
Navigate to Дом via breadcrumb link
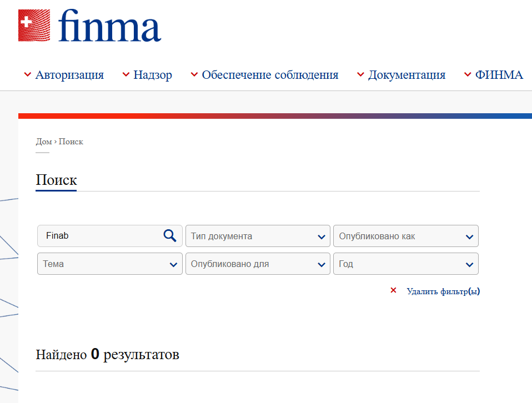pyautogui.click(x=43, y=142)
